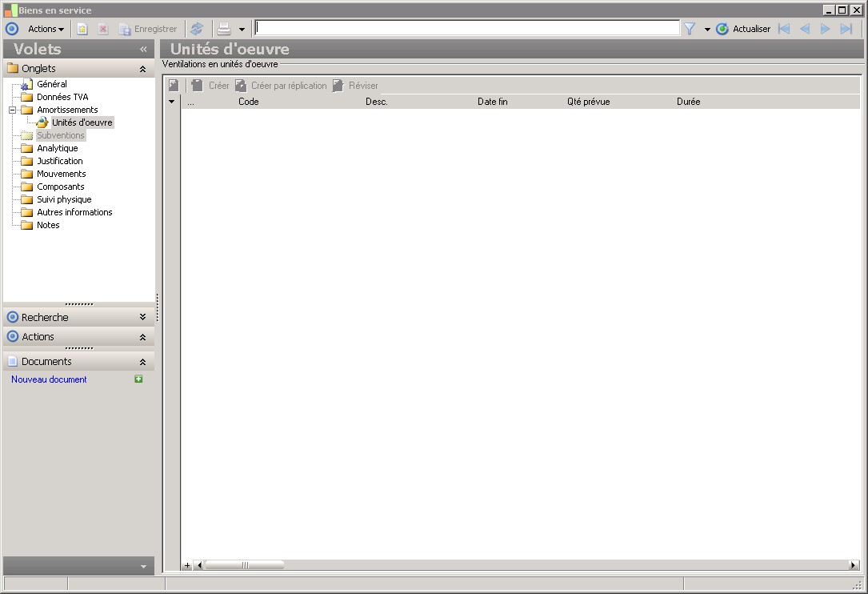The height and width of the screenshot is (594, 868).
Task: Click the green plus add-document icon
Action: (138, 379)
